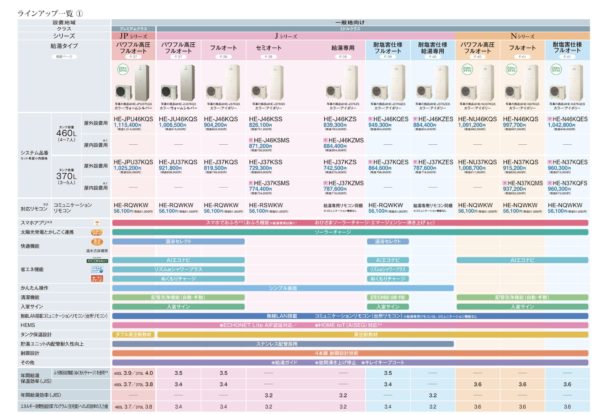Click the かんたん操作 row label

[34, 288]
